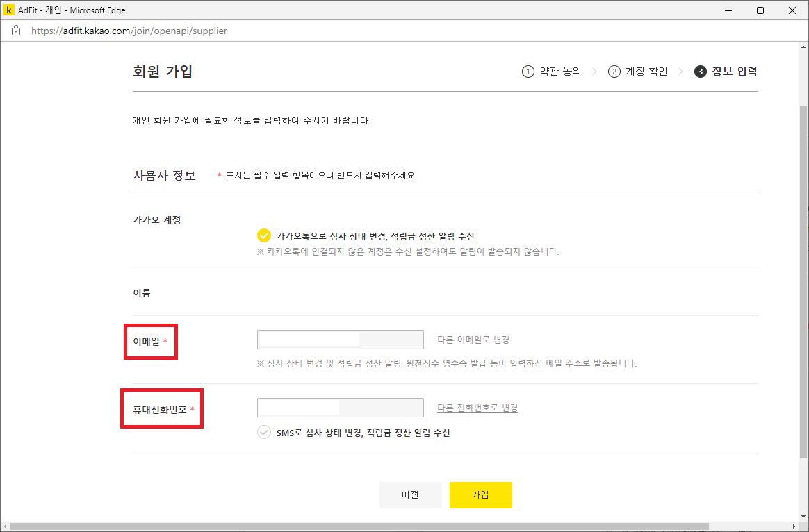Click the mobile phone number input field
The height and width of the screenshot is (532, 809).
pos(341,408)
